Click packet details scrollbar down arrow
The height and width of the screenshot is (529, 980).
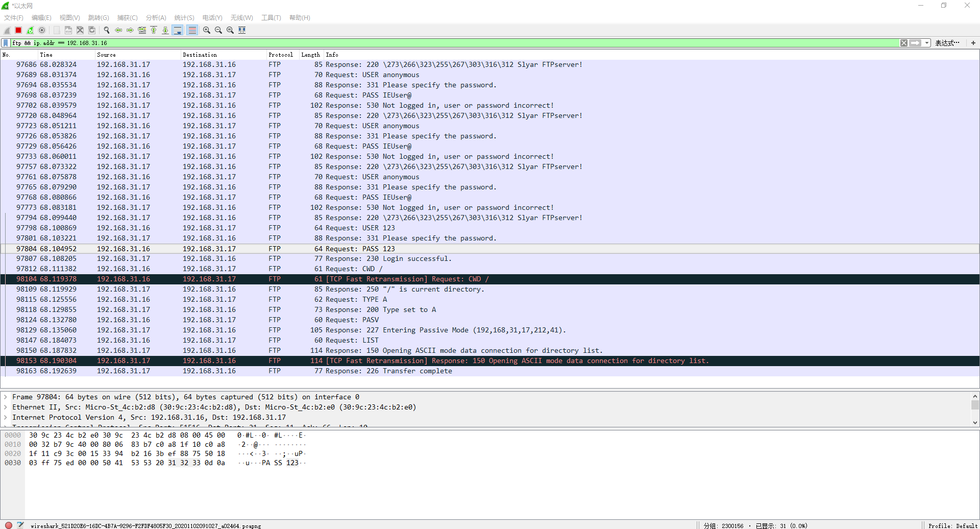(975, 423)
